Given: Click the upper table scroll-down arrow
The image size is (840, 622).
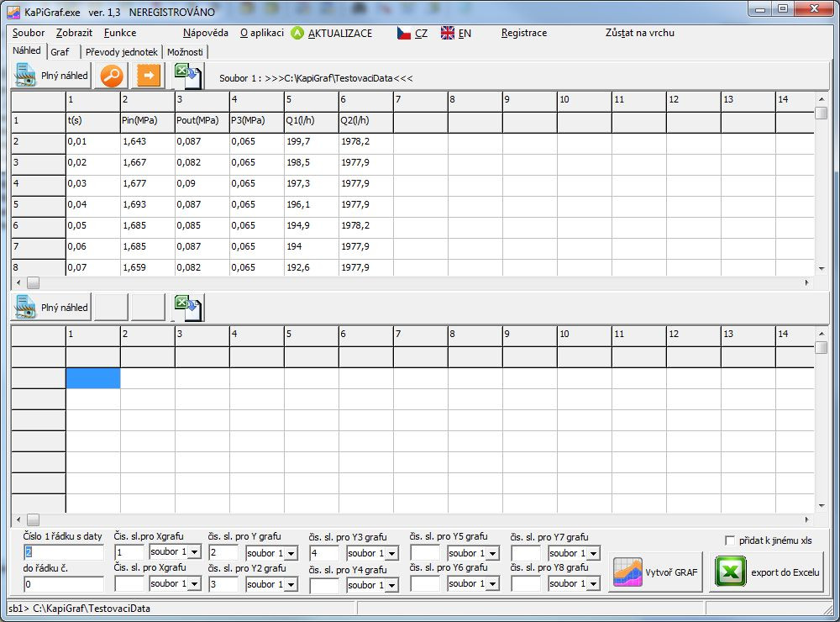Looking at the screenshot, I should [822, 269].
